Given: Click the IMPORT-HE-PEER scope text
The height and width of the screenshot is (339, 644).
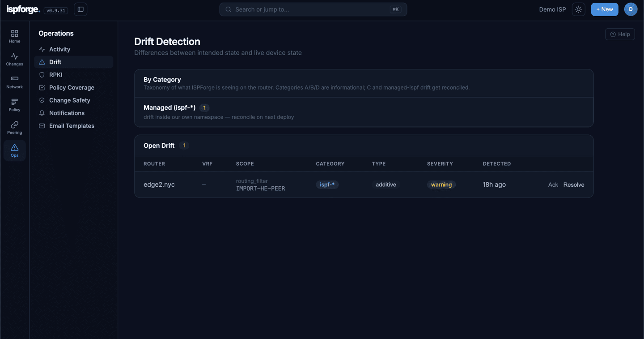Looking at the screenshot, I should (260, 189).
